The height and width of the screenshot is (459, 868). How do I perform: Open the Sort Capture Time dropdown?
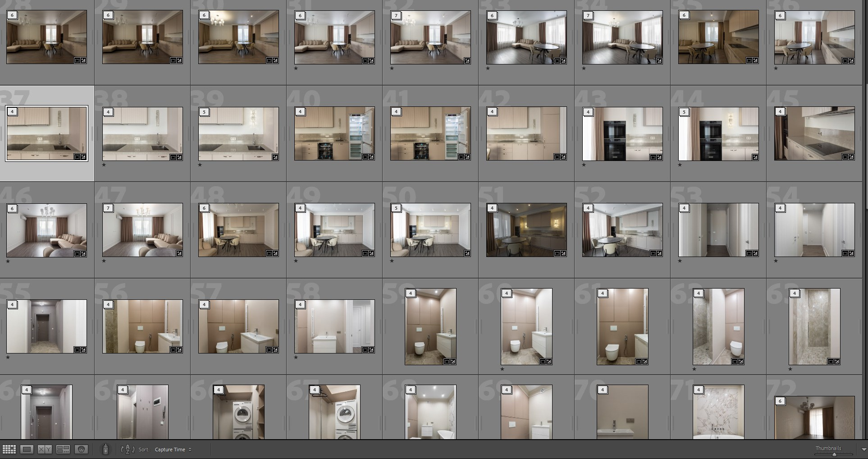point(173,450)
